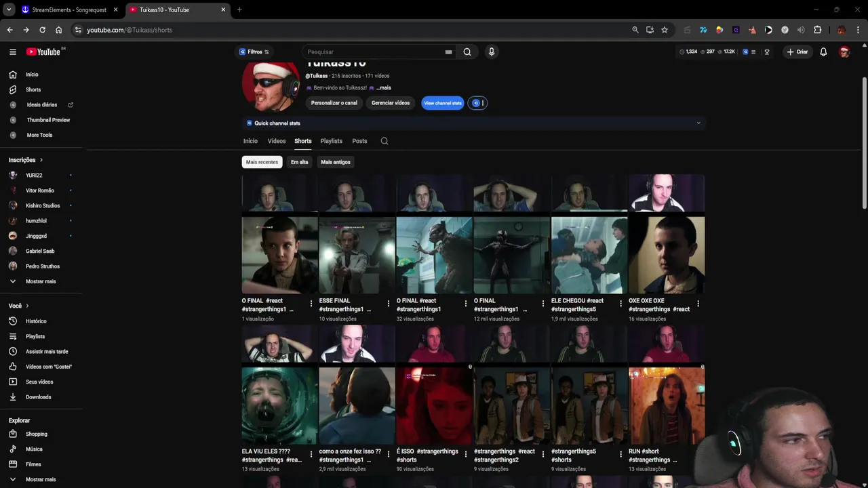This screenshot has width=868, height=488.
Task: Open Kishiro Studios subscription channel
Action: pos(43,205)
